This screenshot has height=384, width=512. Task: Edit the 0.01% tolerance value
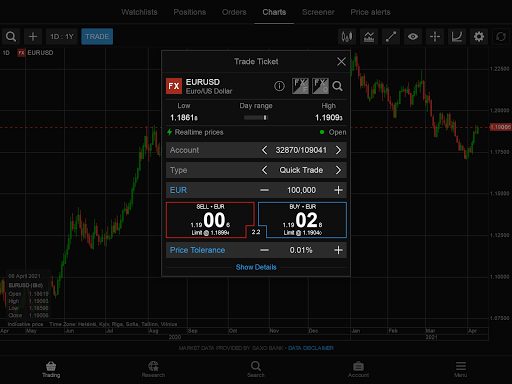301,250
